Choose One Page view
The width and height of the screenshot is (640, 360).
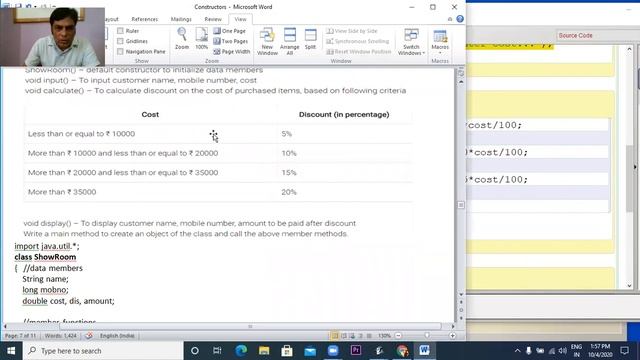coord(230,31)
